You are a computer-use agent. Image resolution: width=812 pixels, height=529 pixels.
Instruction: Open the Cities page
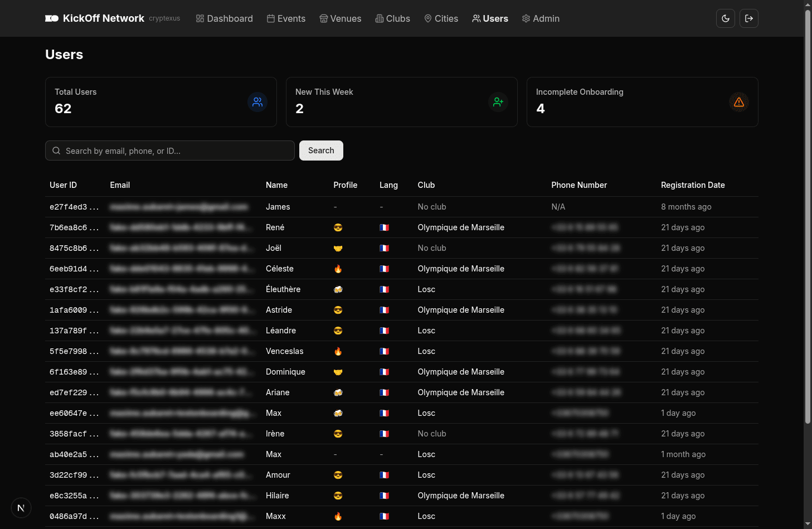click(441, 18)
